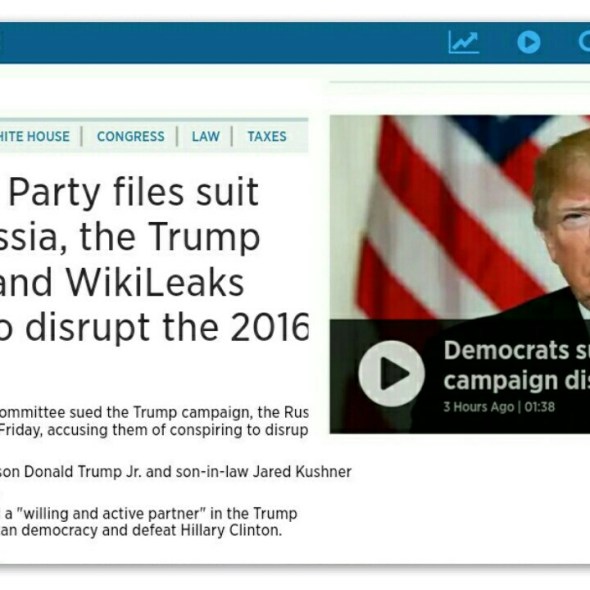Click the partially visible search icon
This screenshot has height=590, width=590.
584,42
